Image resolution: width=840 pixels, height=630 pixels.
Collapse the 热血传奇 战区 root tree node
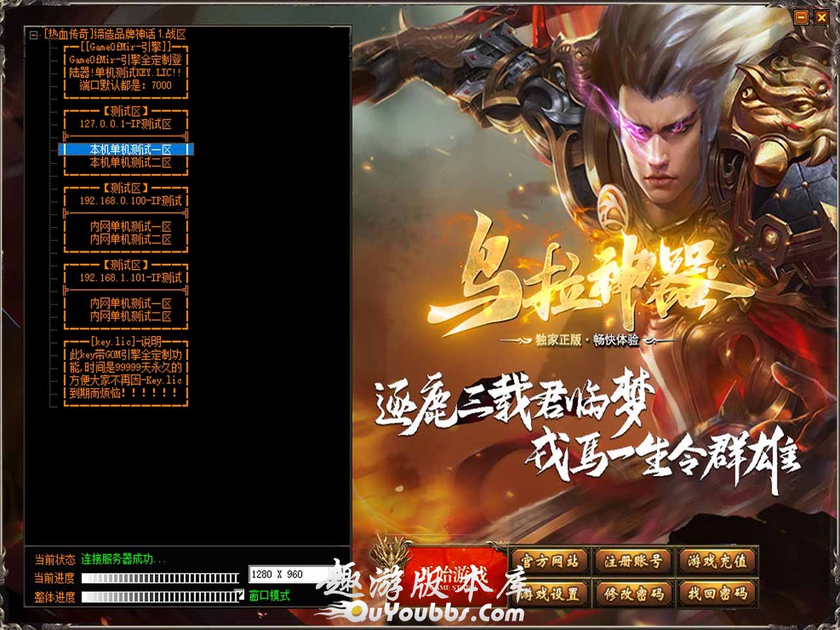(x=34, y=35)
